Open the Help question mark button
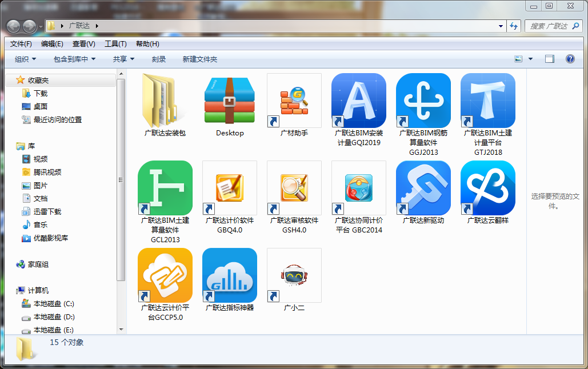This screenshot has height=369, width=588. pos(570,59)
